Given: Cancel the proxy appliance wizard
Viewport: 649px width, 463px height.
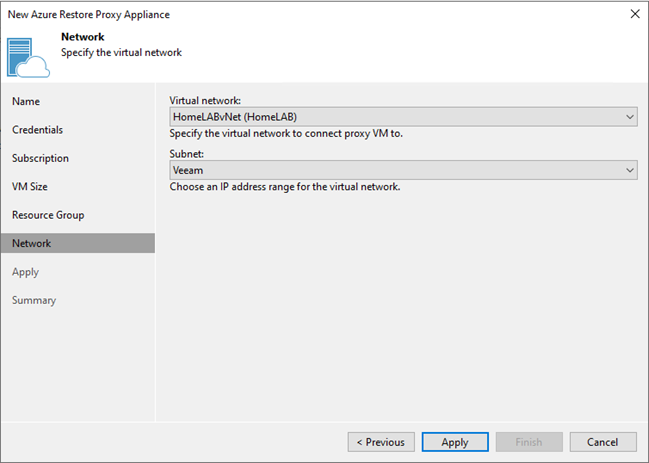Looking at the screenshot, I should (603, 442).
